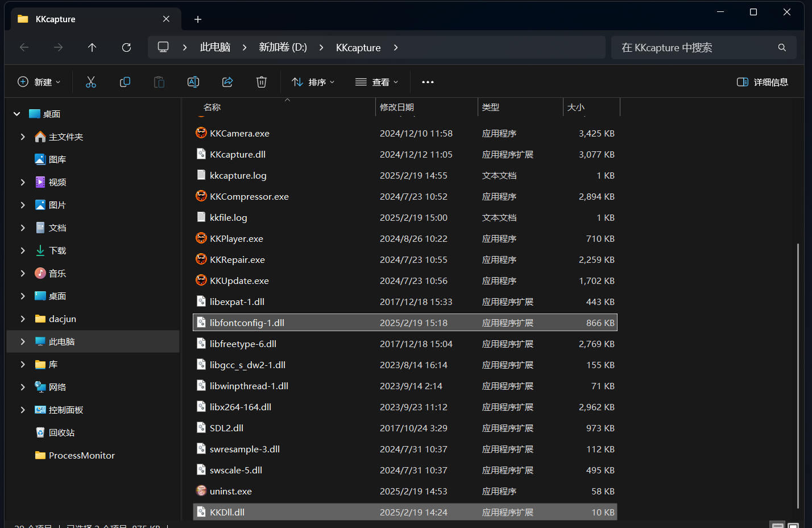Go up one folder level
Image resolution: width=812 pixels, height=528 pixels.
coord(92,47)
